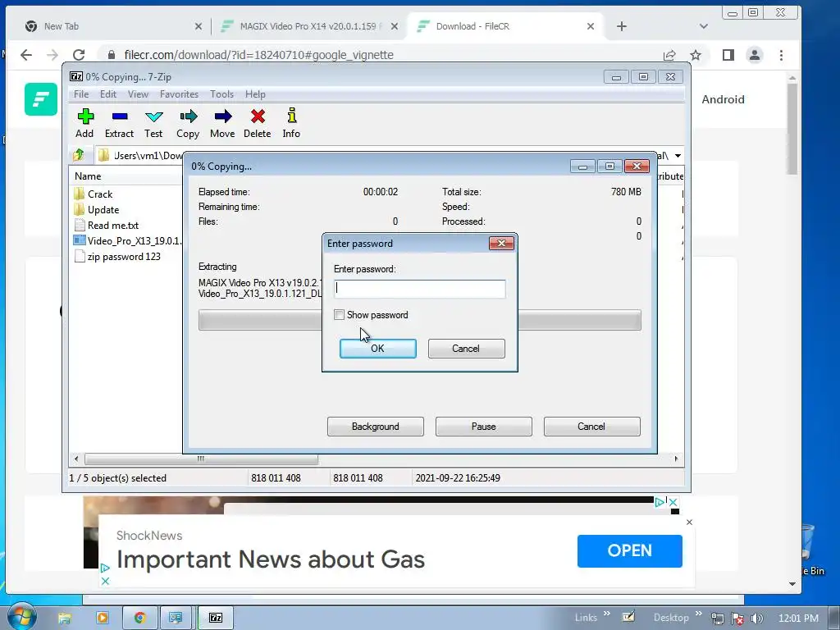Enable the Show password checkbox
The image size is (840, 630).
point(339,315)
